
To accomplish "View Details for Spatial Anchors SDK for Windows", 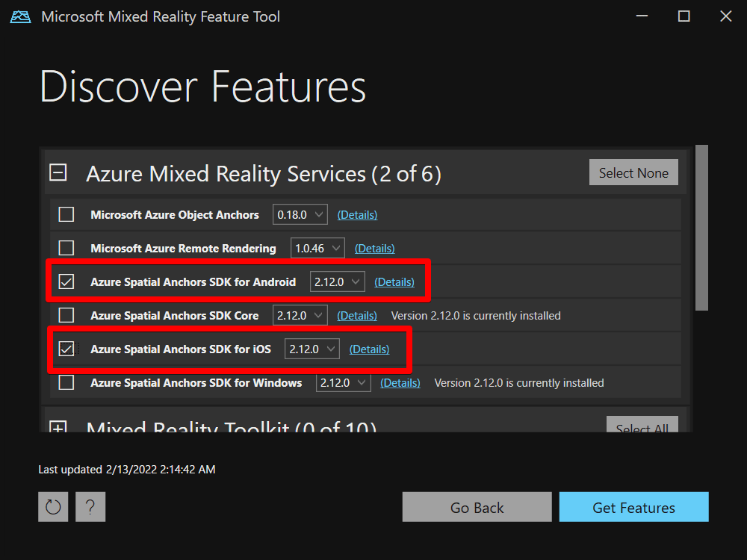I will click(x=400, y=382).
